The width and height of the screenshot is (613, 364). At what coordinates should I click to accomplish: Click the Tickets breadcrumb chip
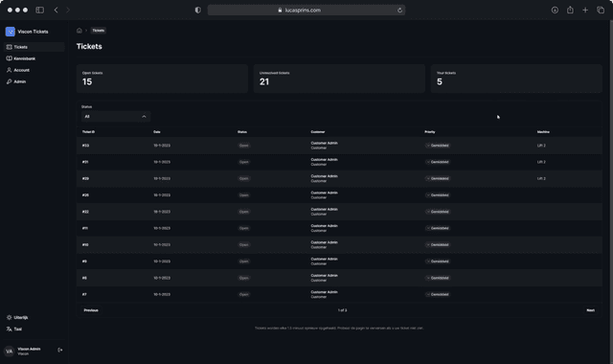(98, 31)
